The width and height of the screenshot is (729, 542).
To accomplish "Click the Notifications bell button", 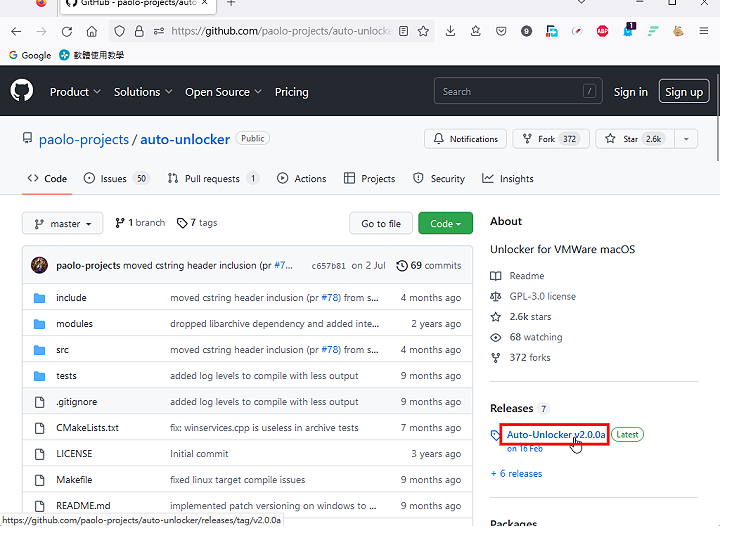I will [465, 139].
